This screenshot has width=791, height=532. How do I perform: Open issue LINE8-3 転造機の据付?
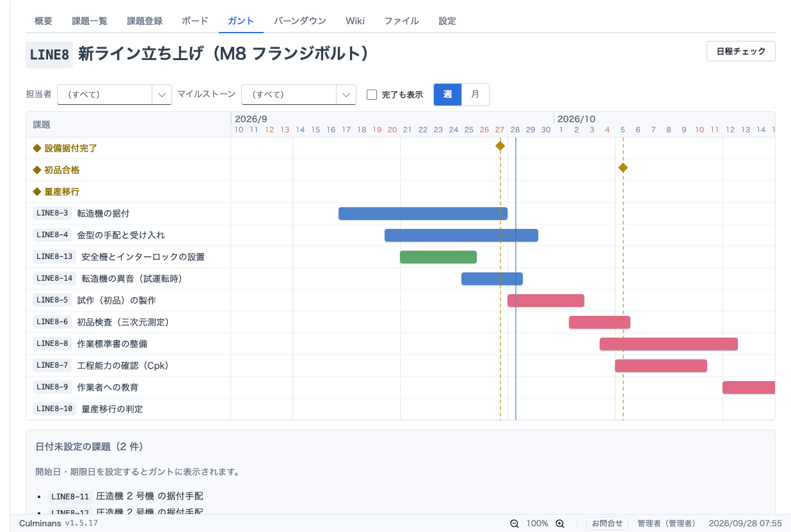click(81, 213)
